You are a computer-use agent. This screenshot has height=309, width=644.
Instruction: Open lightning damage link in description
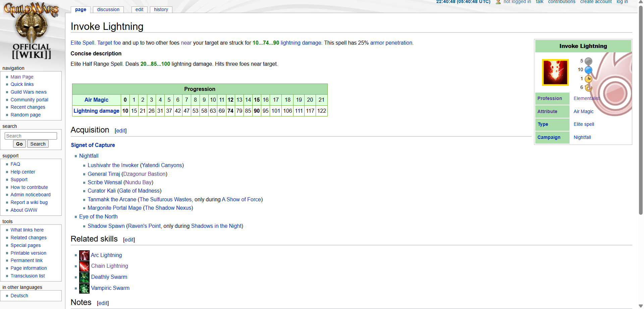301,43
